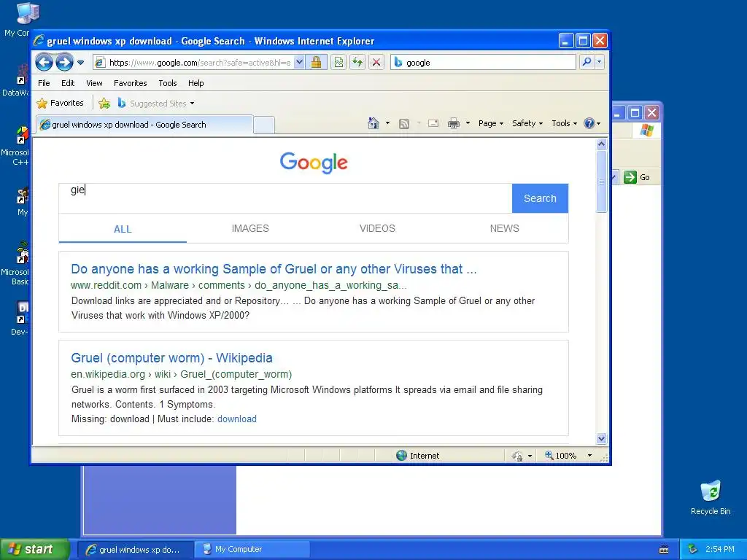
Task: Open the Edit menu
Action: pyautogui.click(x=68, y=83)
